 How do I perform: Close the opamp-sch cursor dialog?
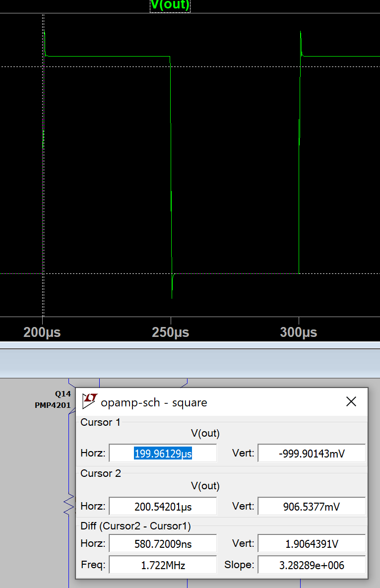pos(351,401)
